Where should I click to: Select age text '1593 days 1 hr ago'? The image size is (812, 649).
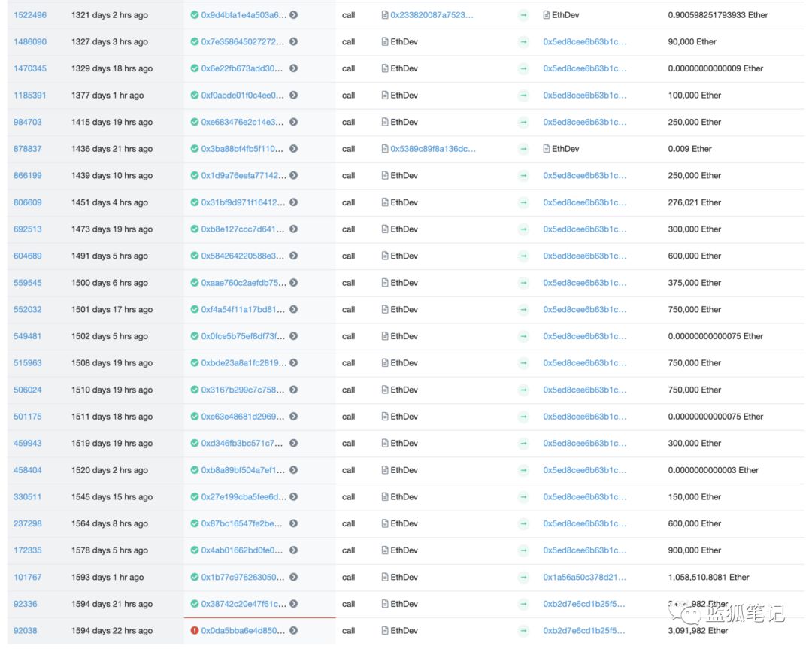[108, 577]
